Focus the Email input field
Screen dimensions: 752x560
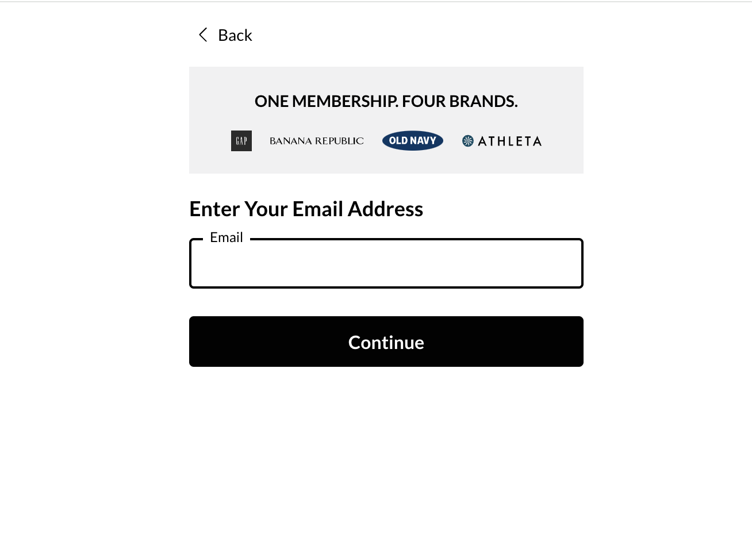point(386,266)
